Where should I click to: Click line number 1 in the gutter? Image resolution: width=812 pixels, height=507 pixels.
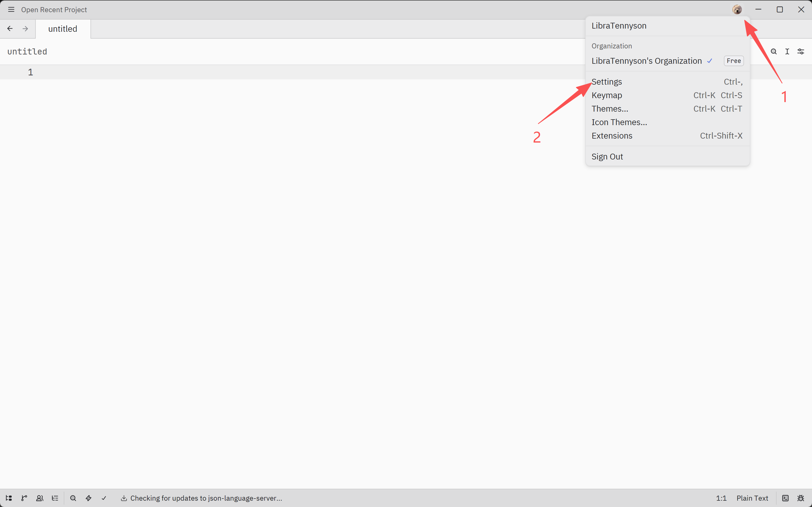pos(30,72)
